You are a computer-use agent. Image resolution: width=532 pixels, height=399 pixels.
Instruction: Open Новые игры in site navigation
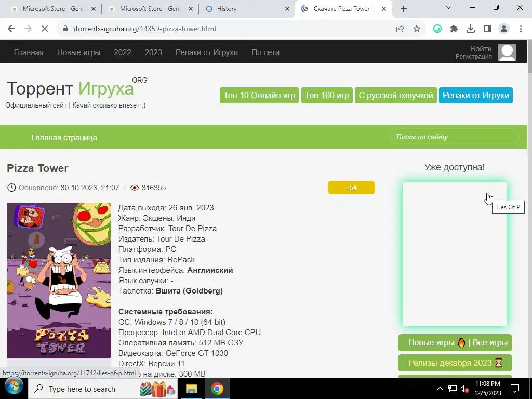79,52
